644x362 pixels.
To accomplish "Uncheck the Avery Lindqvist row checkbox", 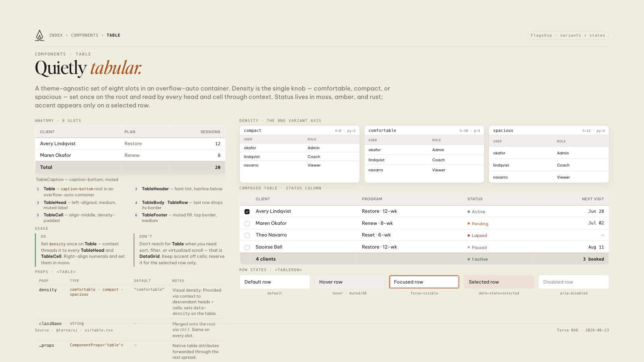I will 247,212.
